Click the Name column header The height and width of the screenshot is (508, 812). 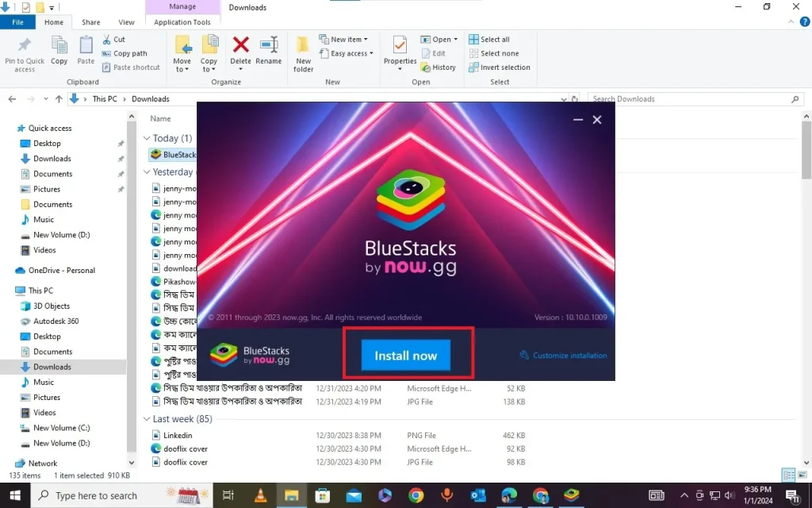pyautogui.click(x=160, y=119)
